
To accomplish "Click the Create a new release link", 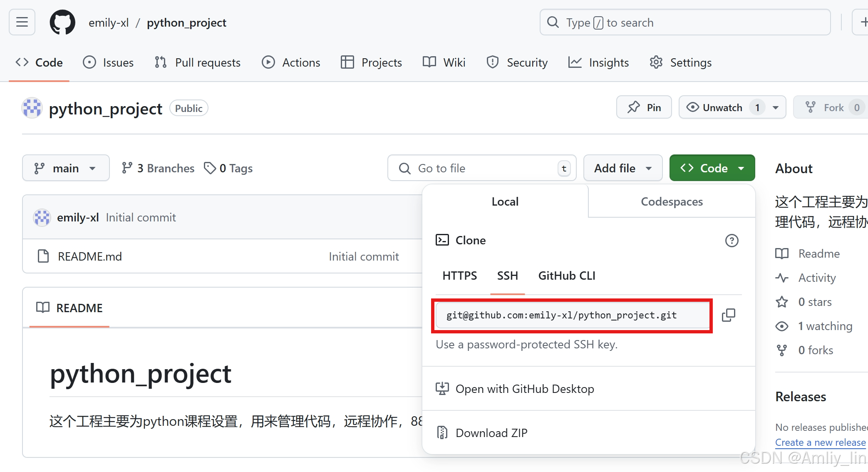I will pos(820,442).
